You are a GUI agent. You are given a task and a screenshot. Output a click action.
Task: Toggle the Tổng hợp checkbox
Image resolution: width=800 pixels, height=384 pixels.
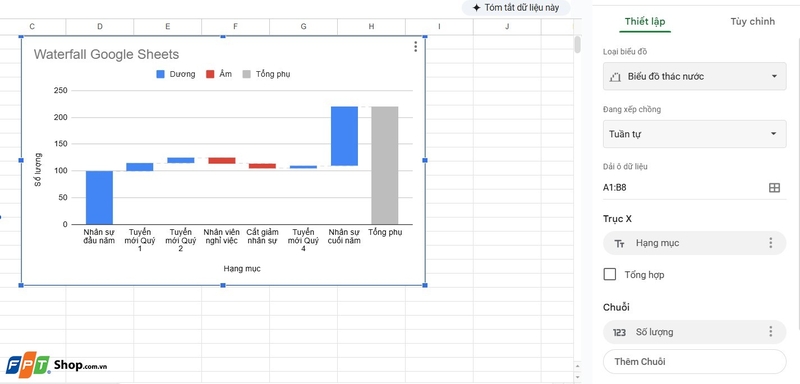click(610, 274)
